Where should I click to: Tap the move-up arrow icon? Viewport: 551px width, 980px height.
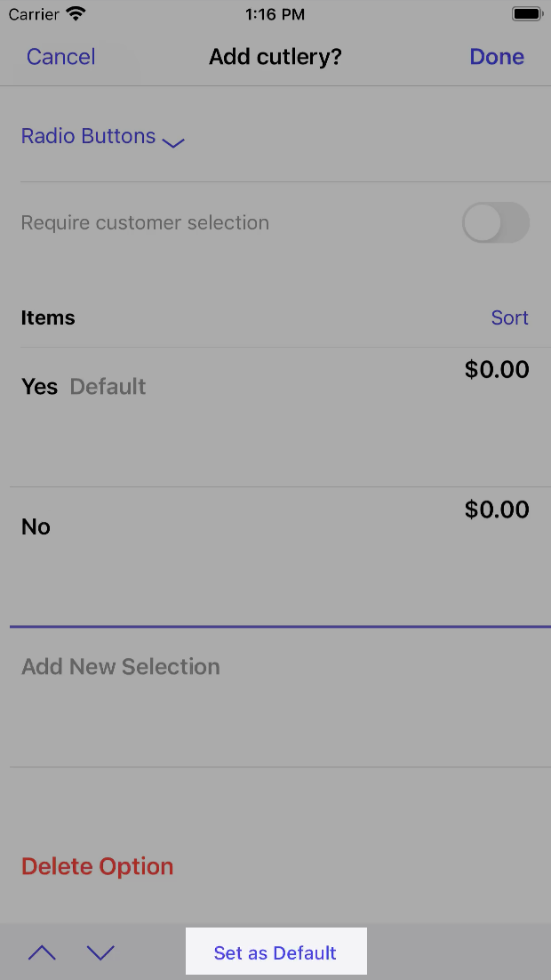(x=41, y=952)
